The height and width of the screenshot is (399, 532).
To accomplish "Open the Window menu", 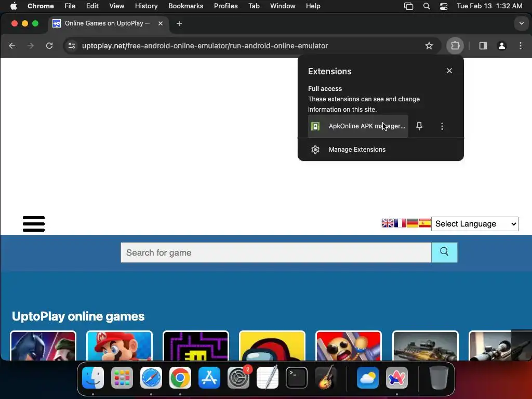I will [x=283, y=6].
